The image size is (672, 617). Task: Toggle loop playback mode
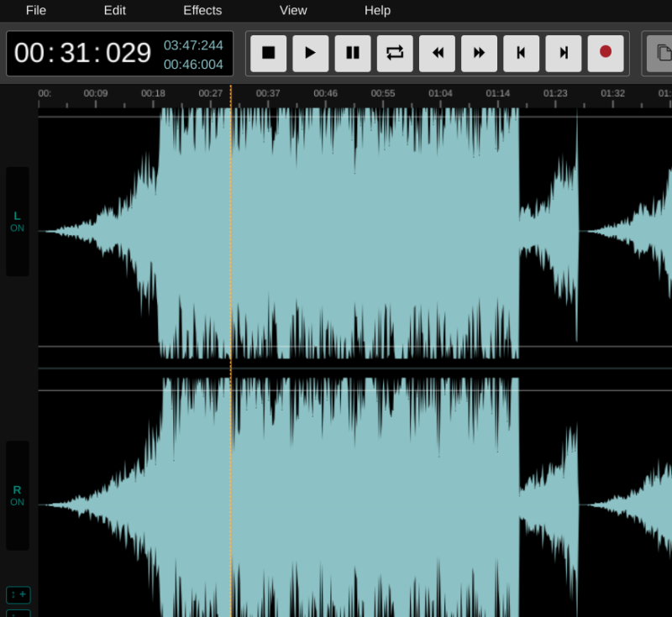pos(395,53)
